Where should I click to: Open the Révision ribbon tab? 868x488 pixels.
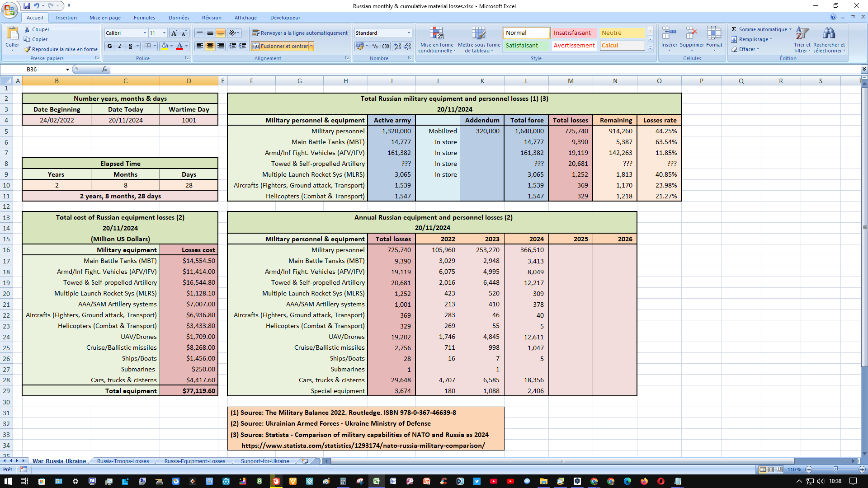[212, 18]
